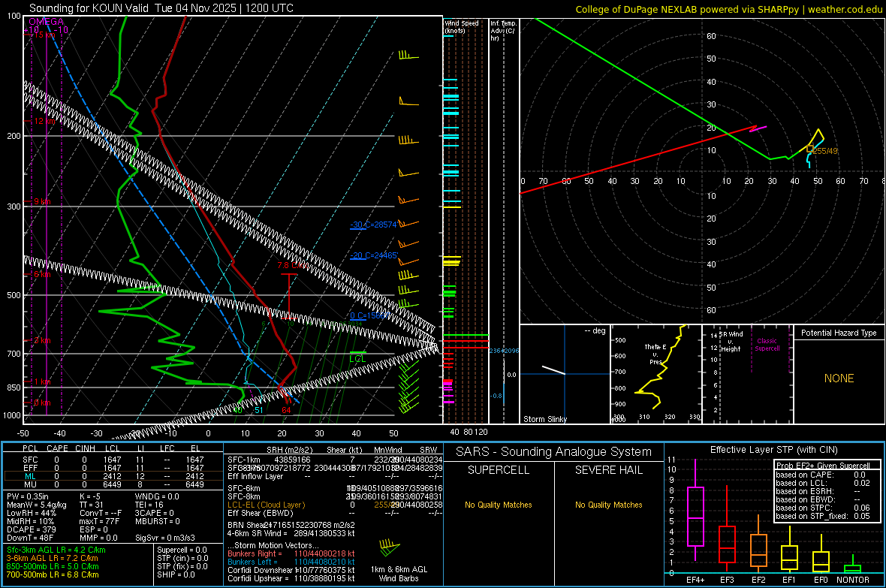Click the Inf. Temp. Adv. panel header

(502, 31)
